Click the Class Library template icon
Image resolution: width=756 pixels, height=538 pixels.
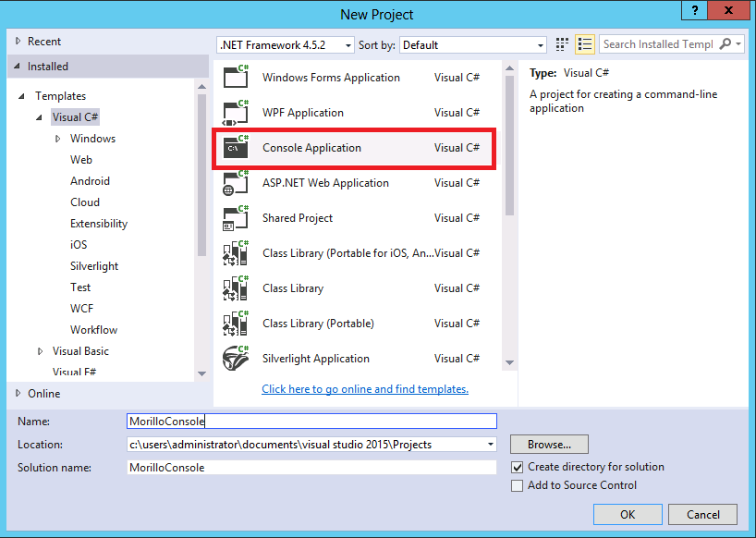coord(236,288)
